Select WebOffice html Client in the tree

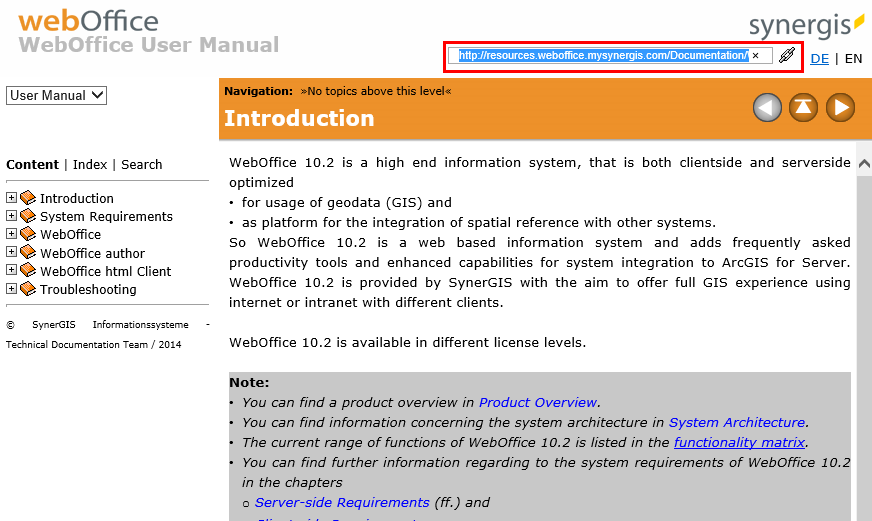coord(106,271)
